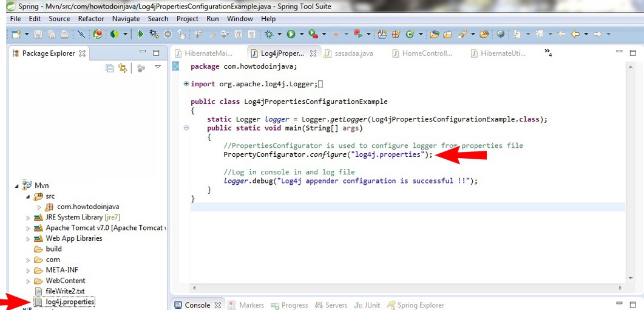Click the New wizard icon

click(16, 34)
